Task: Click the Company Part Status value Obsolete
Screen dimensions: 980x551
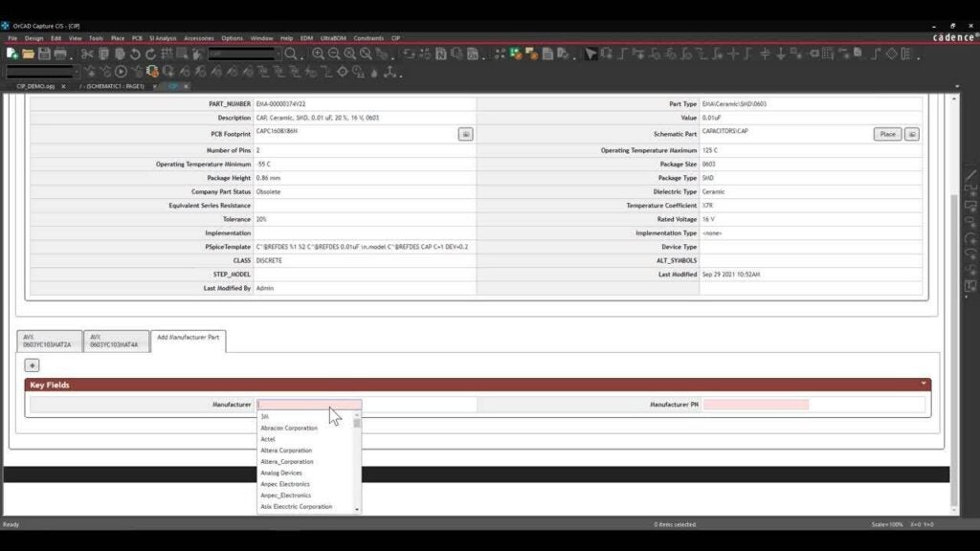Action: tap(268, 191)
